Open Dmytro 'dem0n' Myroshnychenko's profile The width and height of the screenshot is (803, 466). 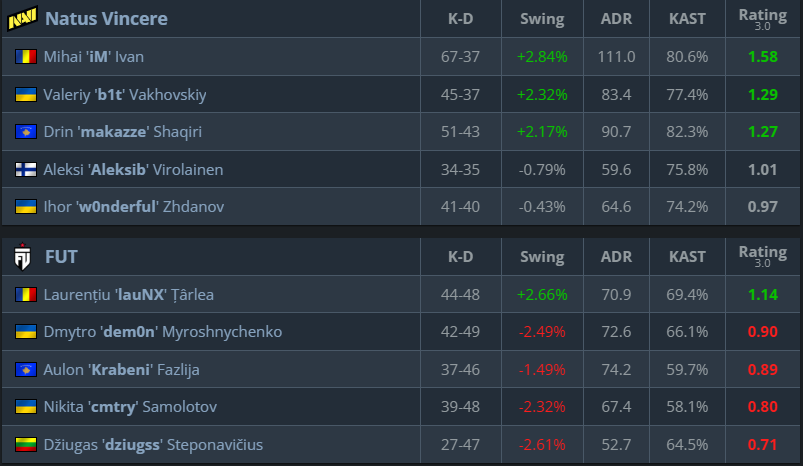point(162,332)
